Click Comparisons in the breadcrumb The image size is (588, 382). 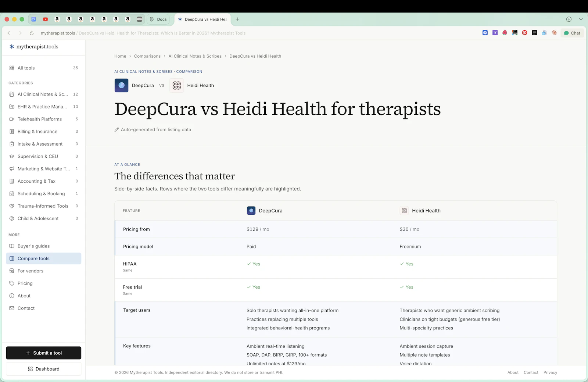(147, 56)
